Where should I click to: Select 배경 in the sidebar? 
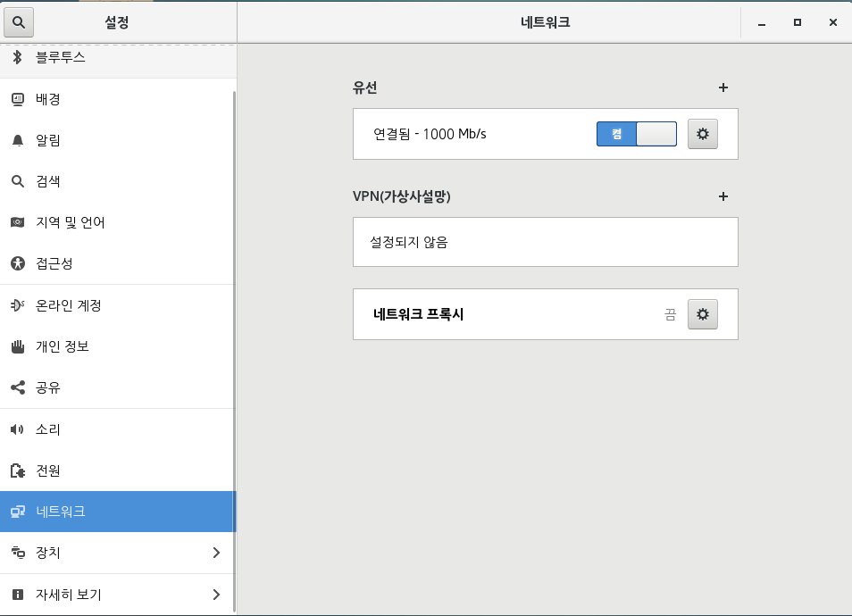117,99
